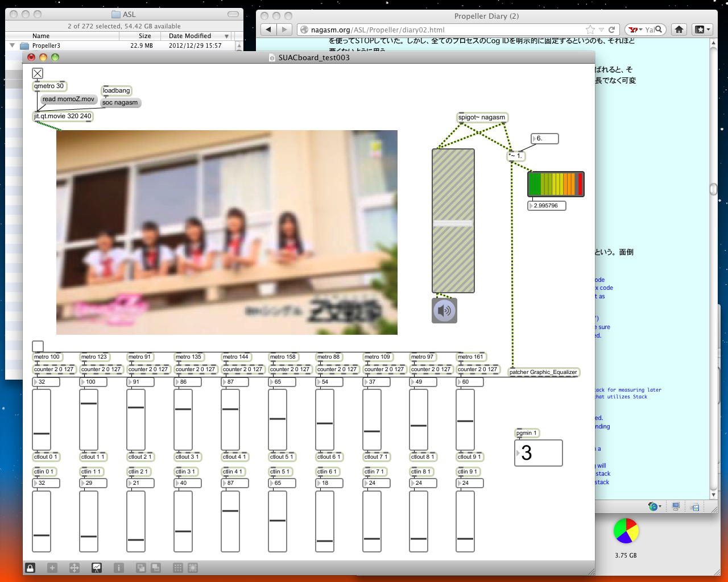Sort by Date Modified column header
Image resolution: width=728 pixels, height=582 pixels.
(190, 36)
